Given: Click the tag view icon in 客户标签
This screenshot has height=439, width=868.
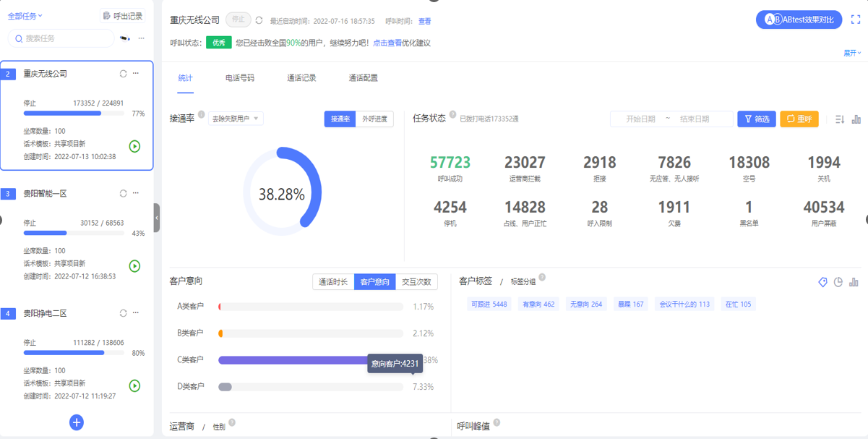Looking at the screenshot, I should click(822, 282).
